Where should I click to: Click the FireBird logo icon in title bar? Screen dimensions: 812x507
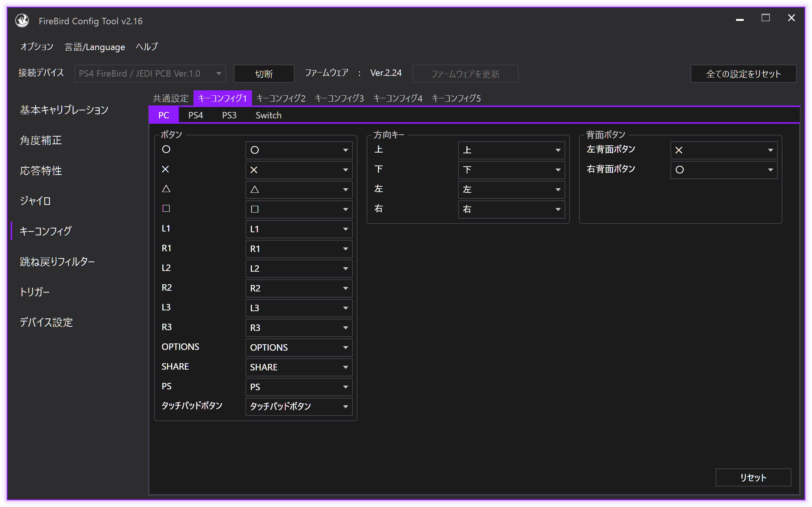click(22, 21)
